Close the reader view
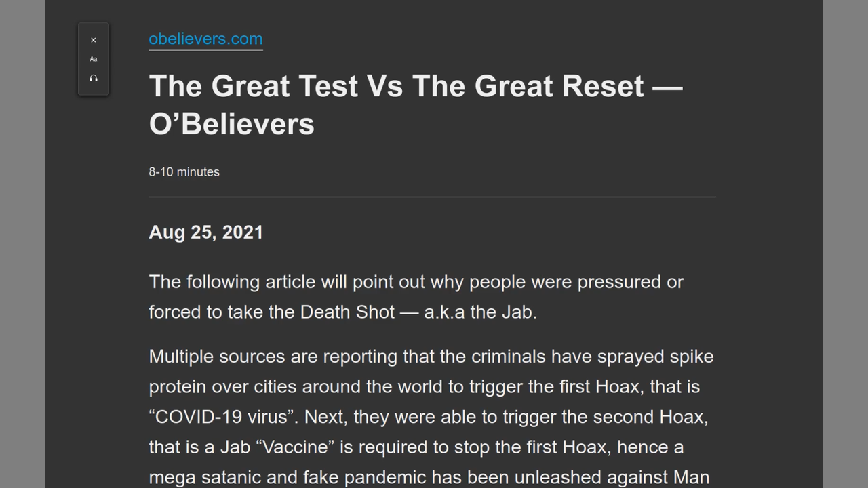868x488 pixels. [x=94, y=41]
